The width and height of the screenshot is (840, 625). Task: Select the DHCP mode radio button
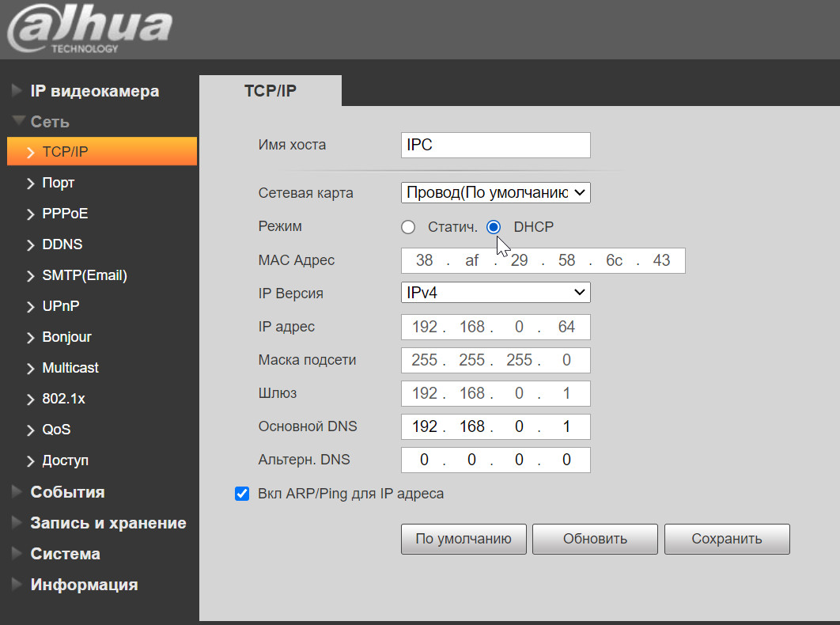coord(494,227)
